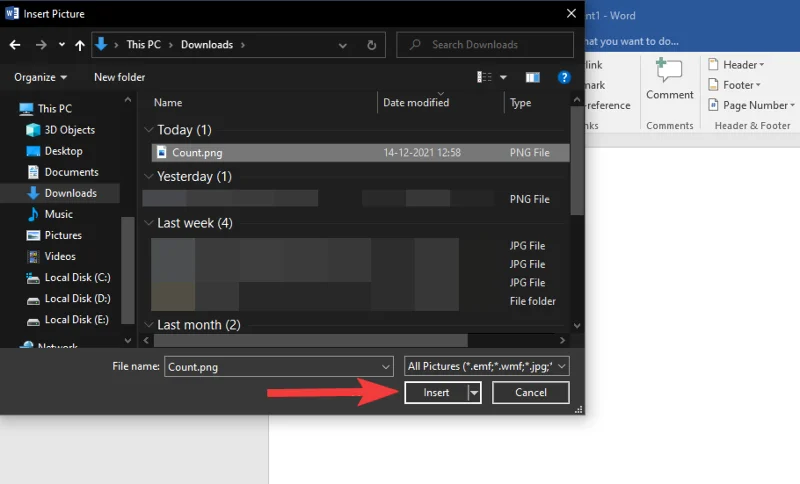Click the Back arrow navigation icon
800x484 pixels.
coord(15,45)
